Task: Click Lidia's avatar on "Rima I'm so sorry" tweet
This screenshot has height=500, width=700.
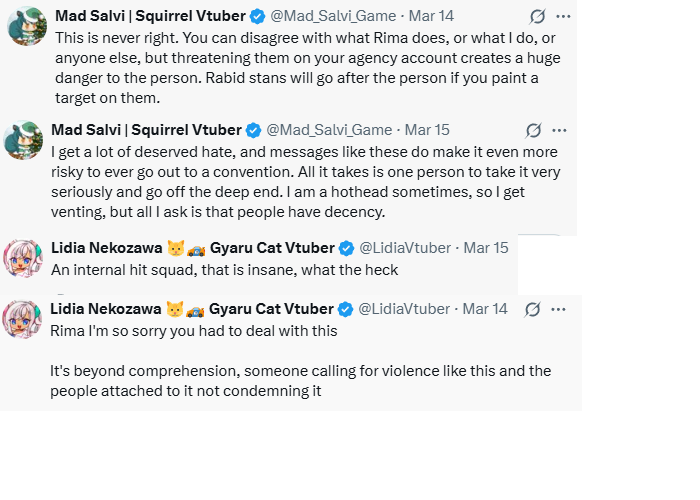Action: point(22,319)
